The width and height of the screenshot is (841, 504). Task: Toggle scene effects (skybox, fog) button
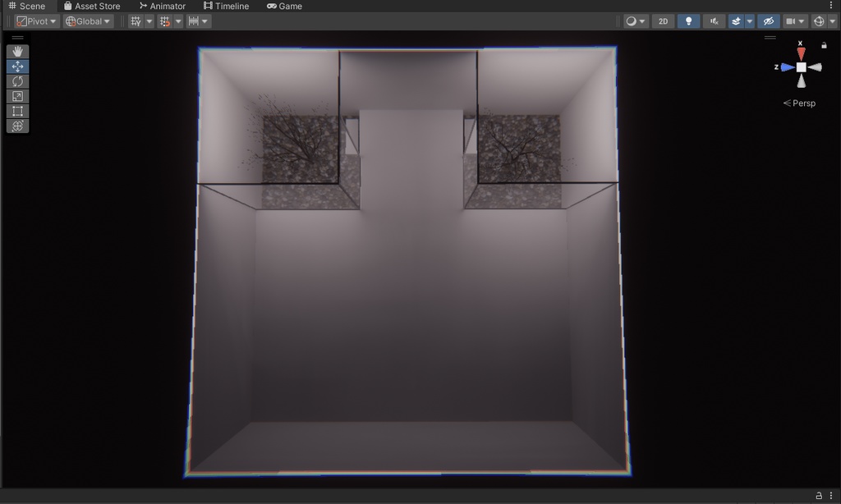pos(736,21)
